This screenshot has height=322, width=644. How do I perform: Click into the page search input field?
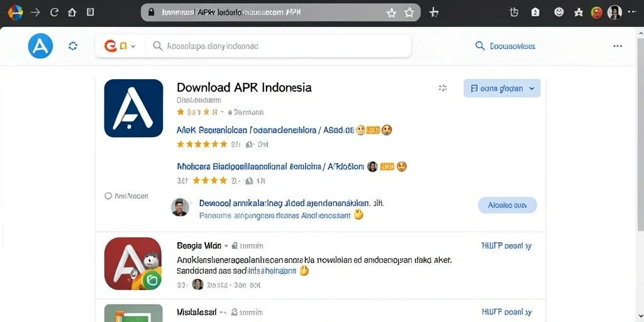click(279, 46)
